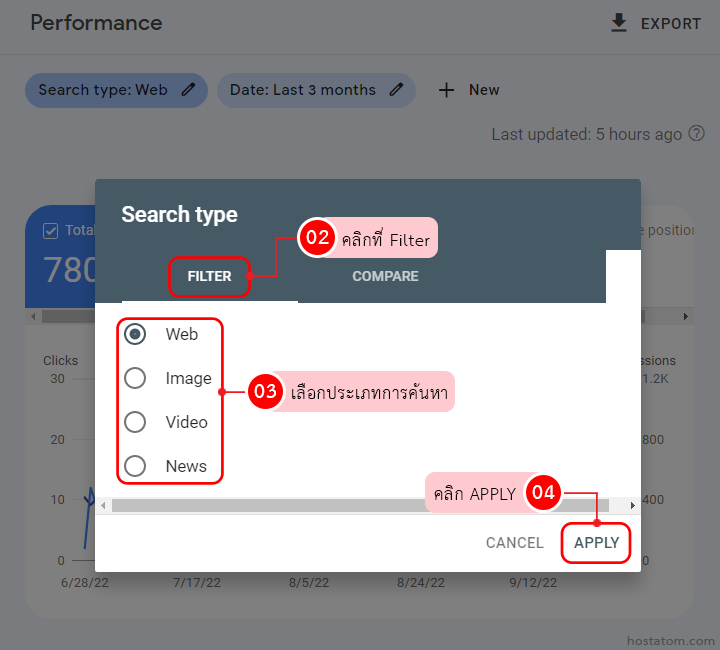Toggle the Total clicks checkbox

[x=51, y=231]
